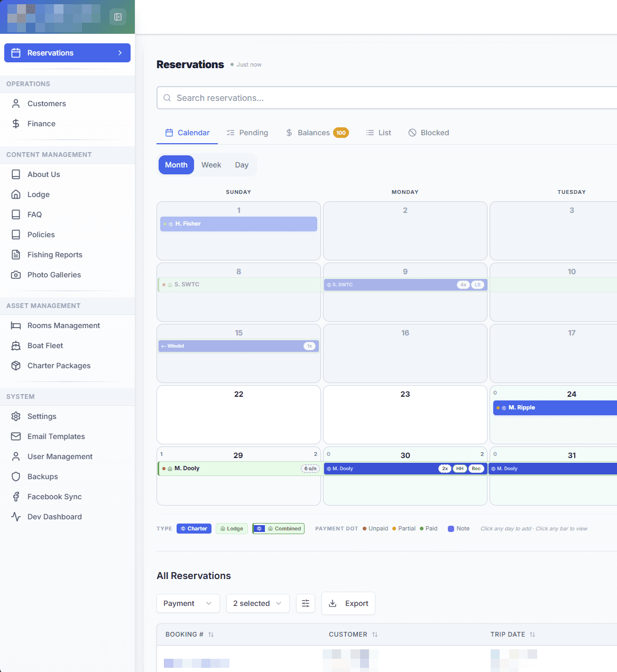
Task: Open the '2 selected' dropdown
Action: 257,603
